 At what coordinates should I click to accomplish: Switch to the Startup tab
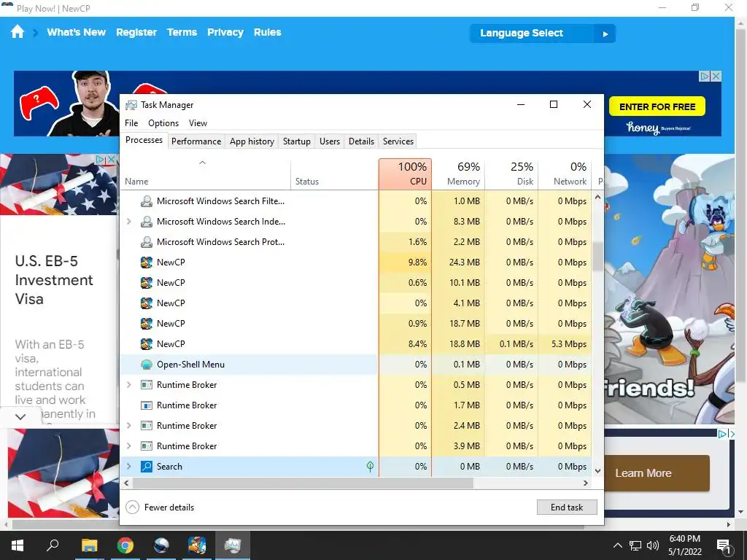click(297, 141)
